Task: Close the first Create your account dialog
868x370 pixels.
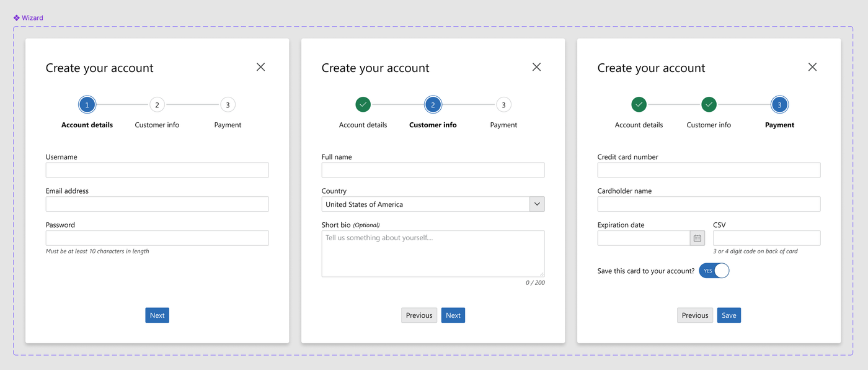Action: point(260,67)
